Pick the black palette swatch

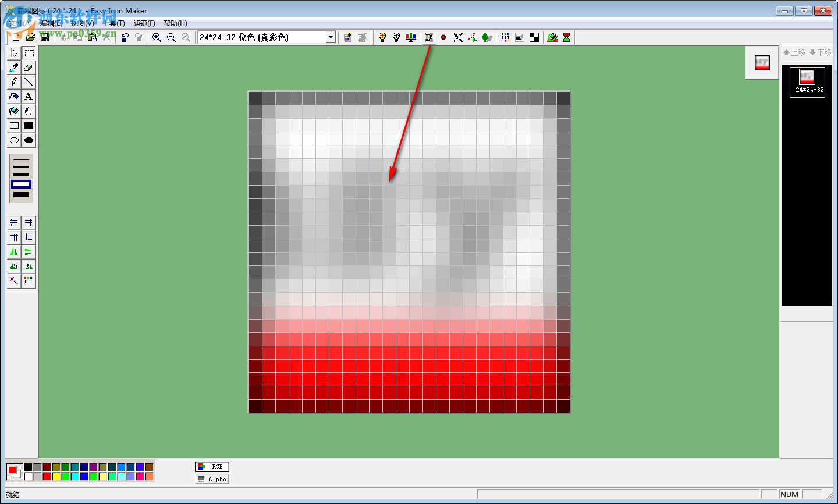(x=28, y=467)
